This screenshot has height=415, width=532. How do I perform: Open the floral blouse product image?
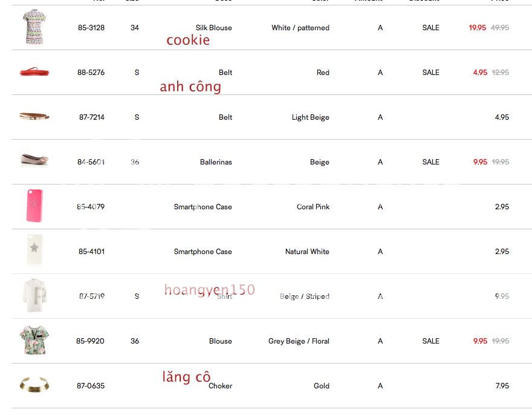coord(34,340)
